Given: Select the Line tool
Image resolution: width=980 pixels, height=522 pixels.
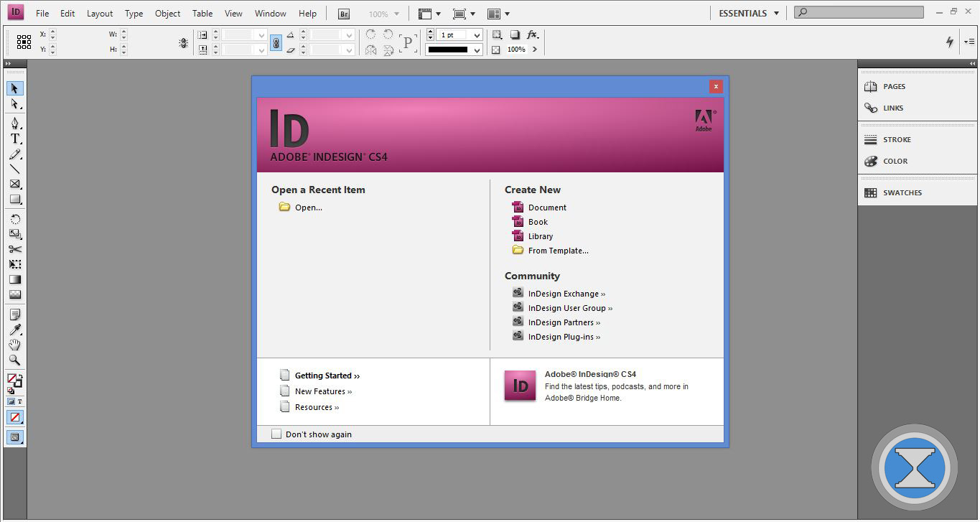Looking at the screenshot, I should [x=15, y=169].
